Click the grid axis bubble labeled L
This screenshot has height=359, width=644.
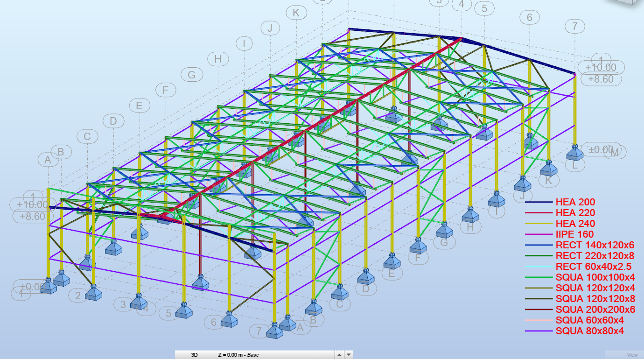[x=574, y=164]
